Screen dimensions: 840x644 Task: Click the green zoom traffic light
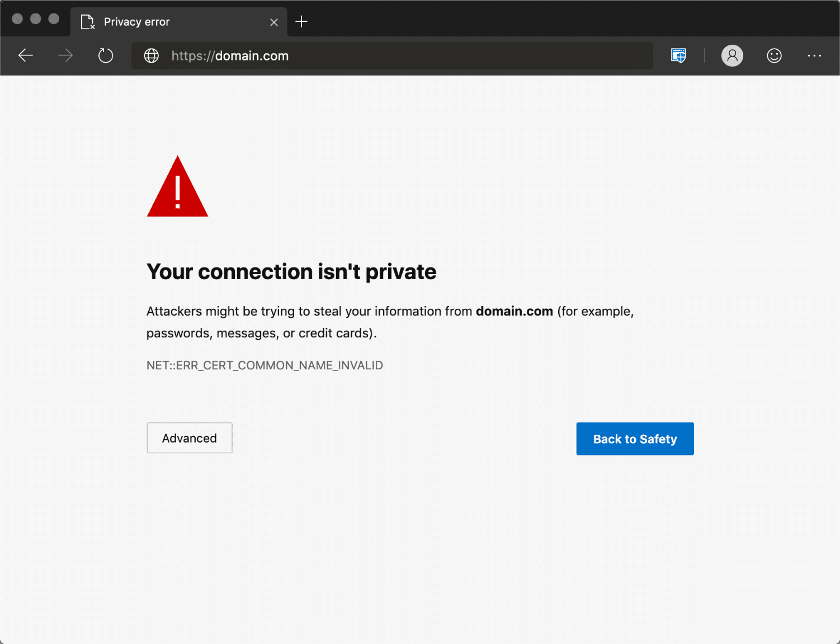click(54, 18)
